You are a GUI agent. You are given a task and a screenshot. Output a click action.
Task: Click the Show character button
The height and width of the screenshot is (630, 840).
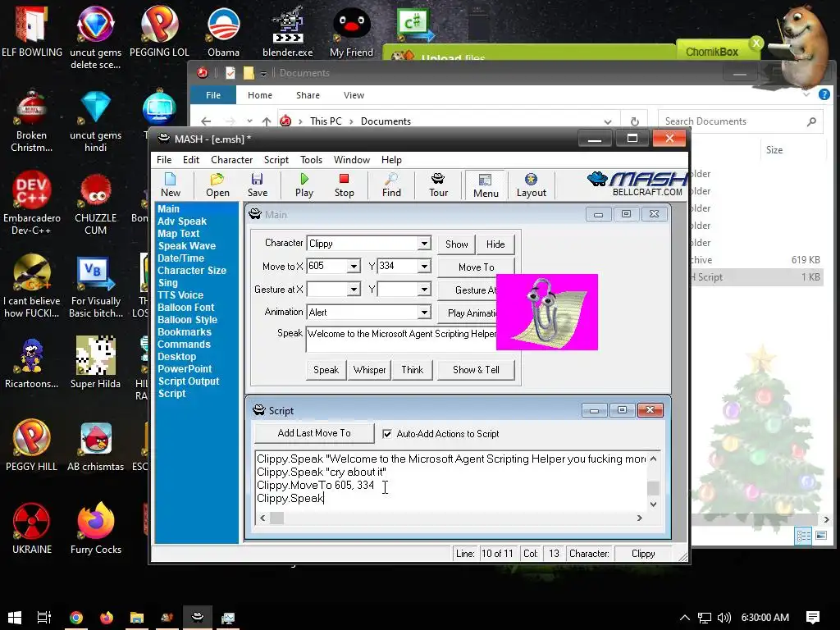coord(456,244)
